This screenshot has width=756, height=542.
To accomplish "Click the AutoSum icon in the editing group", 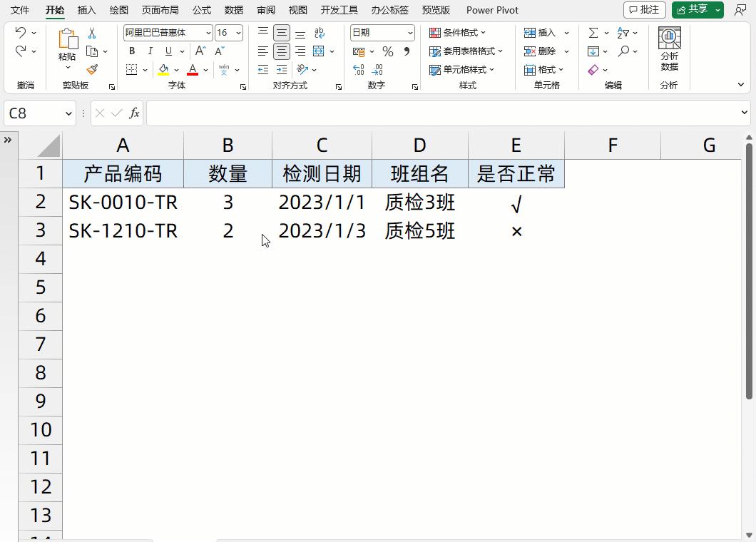I will tap(593, 33).
